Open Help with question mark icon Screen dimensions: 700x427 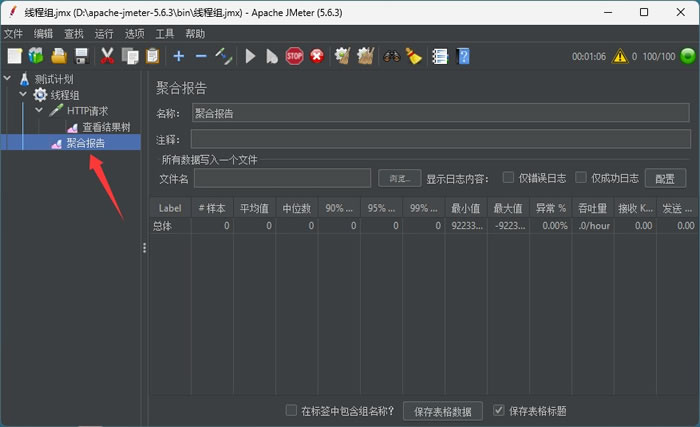click(x=463, y=56)
